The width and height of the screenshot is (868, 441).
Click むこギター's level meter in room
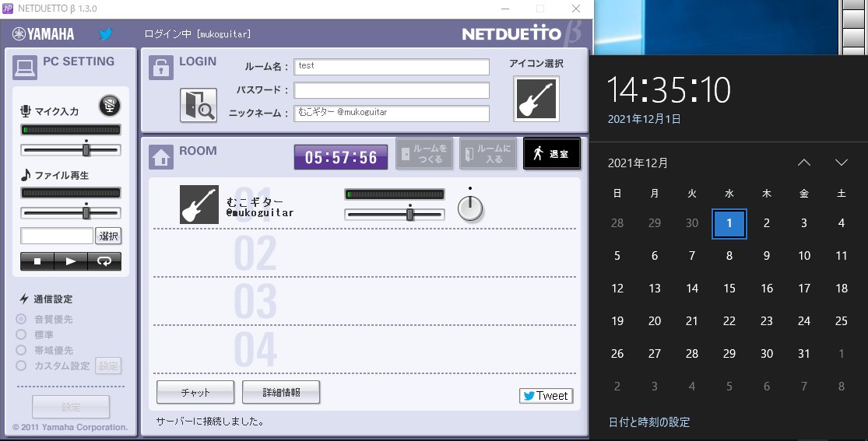(x=394, y=194)
